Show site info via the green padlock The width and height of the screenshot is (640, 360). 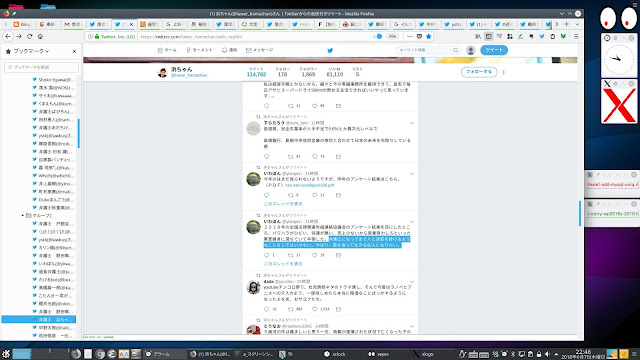(97, 36)
